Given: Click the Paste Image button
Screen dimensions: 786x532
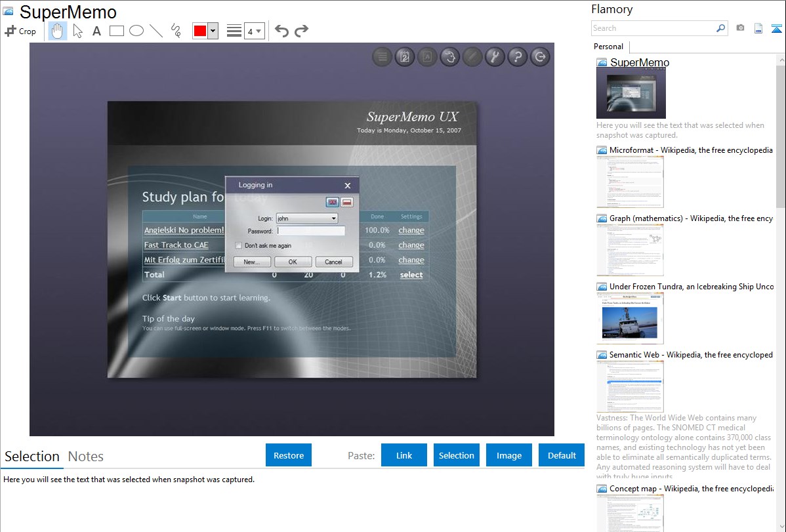Looking at the screenshot, I should [509, 455].
